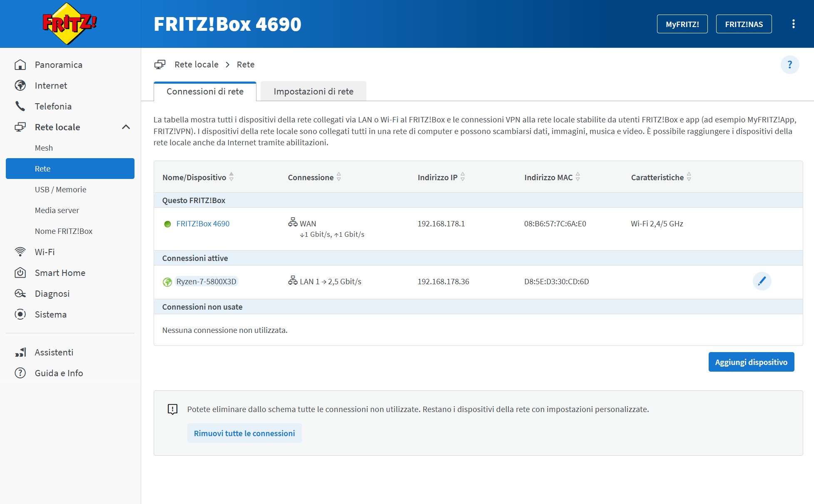Open the Guida e Info menu entry
814x504 pixels.
click(70, 373)
